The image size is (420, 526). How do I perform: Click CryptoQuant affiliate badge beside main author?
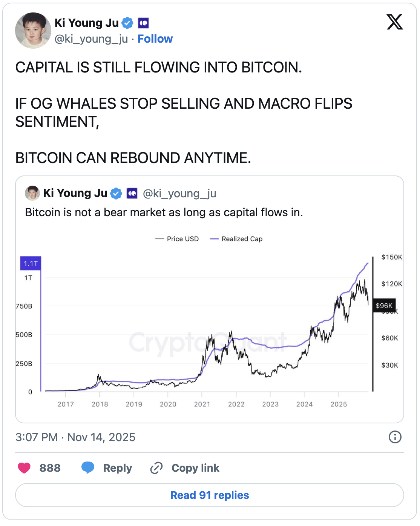(143, 23)
